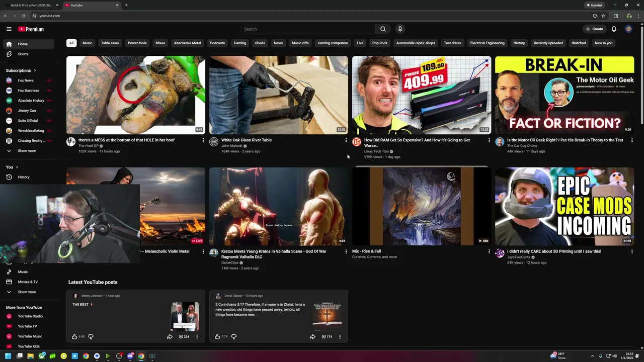Open comments on Benny Johnson's post

click(x=184, y=336)
